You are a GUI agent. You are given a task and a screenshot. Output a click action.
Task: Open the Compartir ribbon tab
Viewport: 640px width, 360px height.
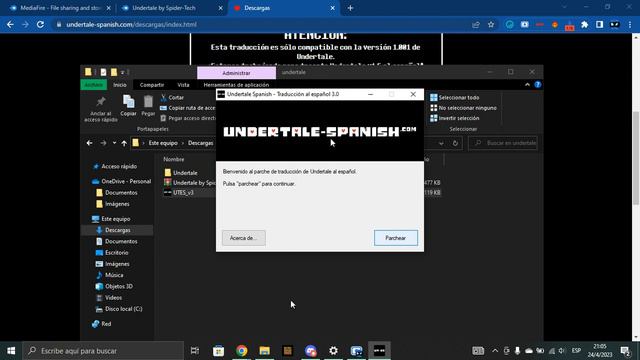[x=152, y=84]
